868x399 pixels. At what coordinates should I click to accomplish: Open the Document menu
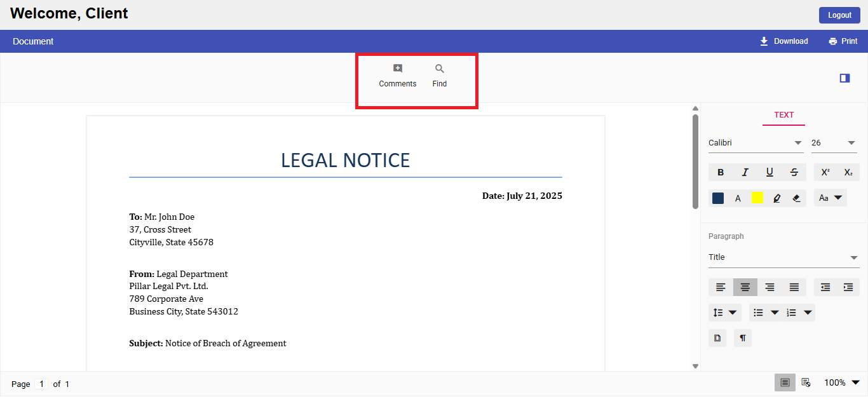click(33, 41)
